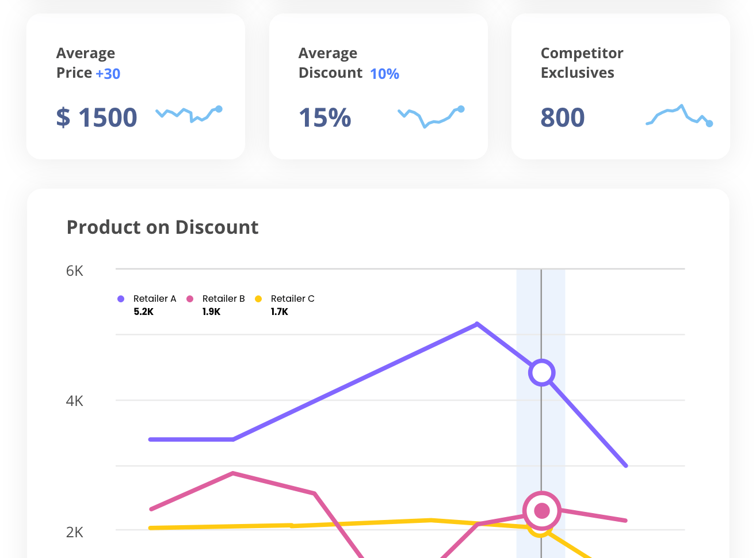Select the circled Retailer B data point
This screenshot has height=558, width=756.
[x=541, y=510]
